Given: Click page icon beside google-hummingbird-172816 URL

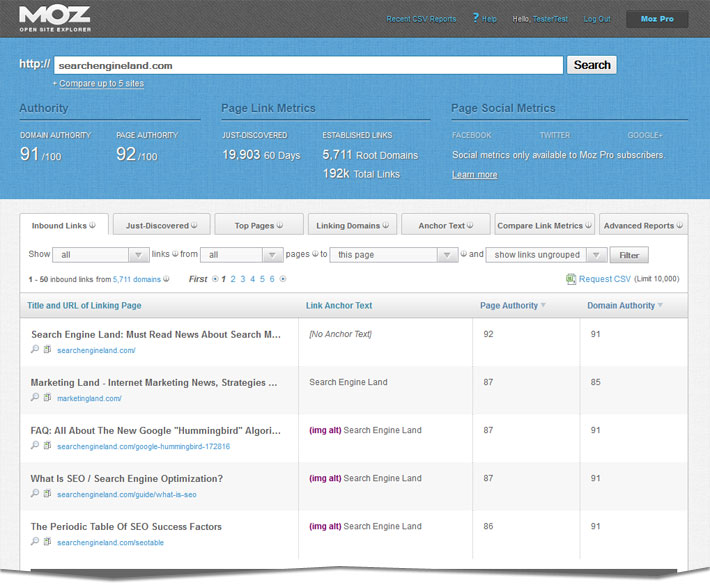Looking at the screenshot, I should point(47,445).
